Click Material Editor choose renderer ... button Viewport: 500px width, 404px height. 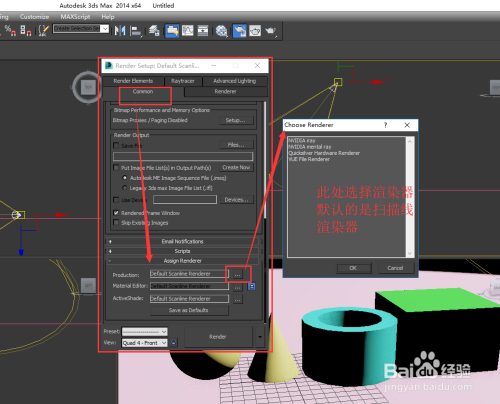click(237, 286)
